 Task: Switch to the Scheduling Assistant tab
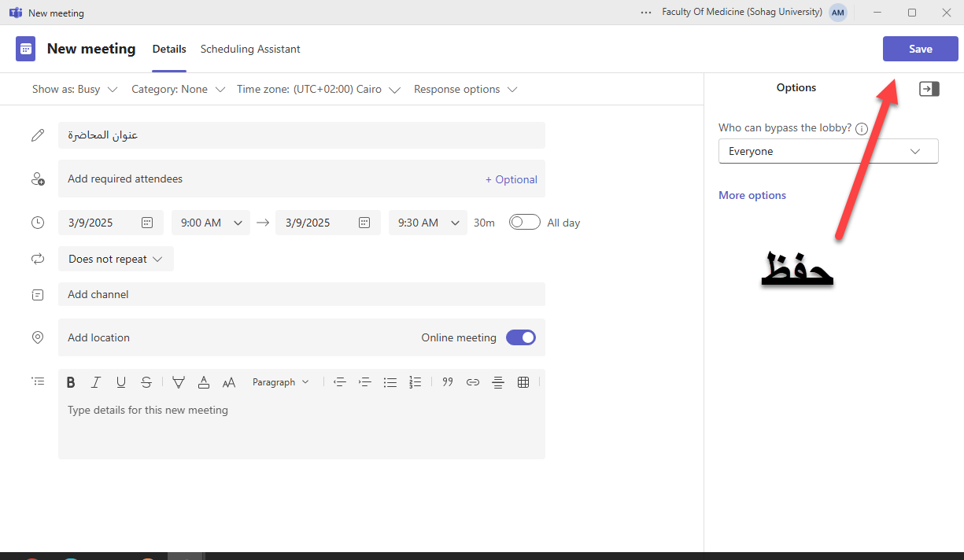250,49
